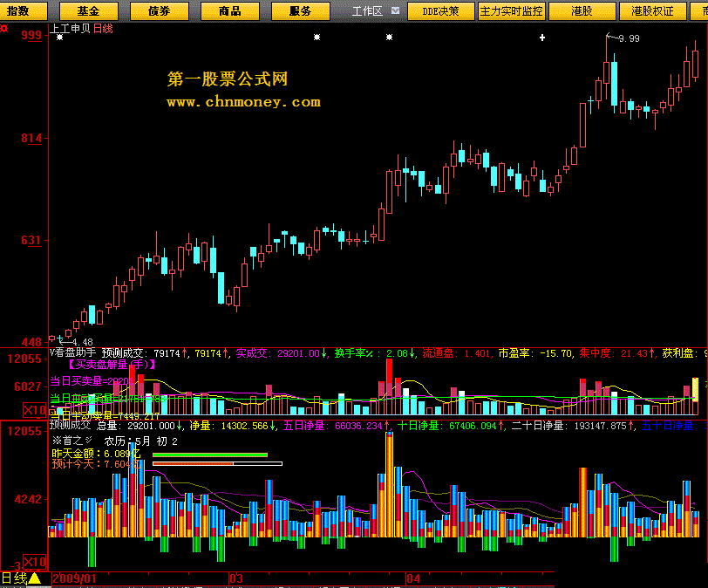Click the tallest red volume bar in March
Viewport: 708px width, 588px height.
389,386
